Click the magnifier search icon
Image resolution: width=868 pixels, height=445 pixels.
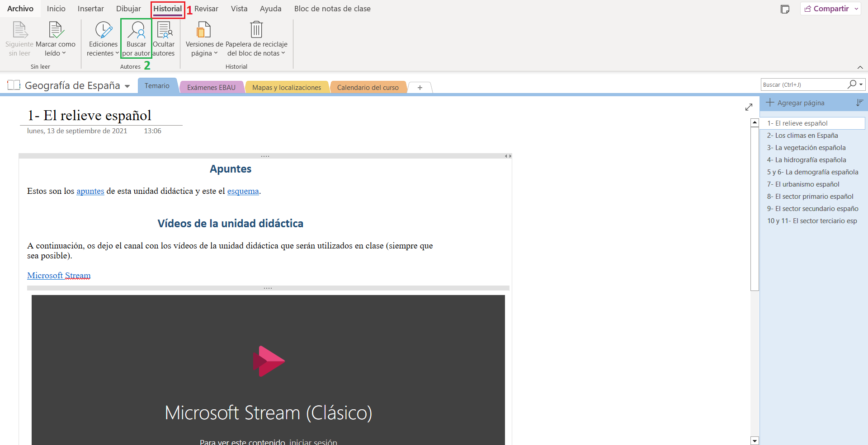point(852,84)
